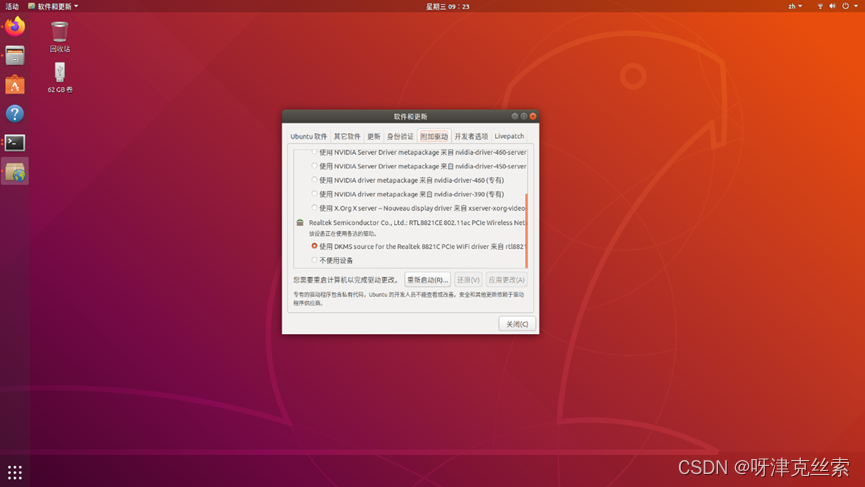Click the 软件和更新 window title bar
This screenshot has width=865, height=487.
click(410, 116)
